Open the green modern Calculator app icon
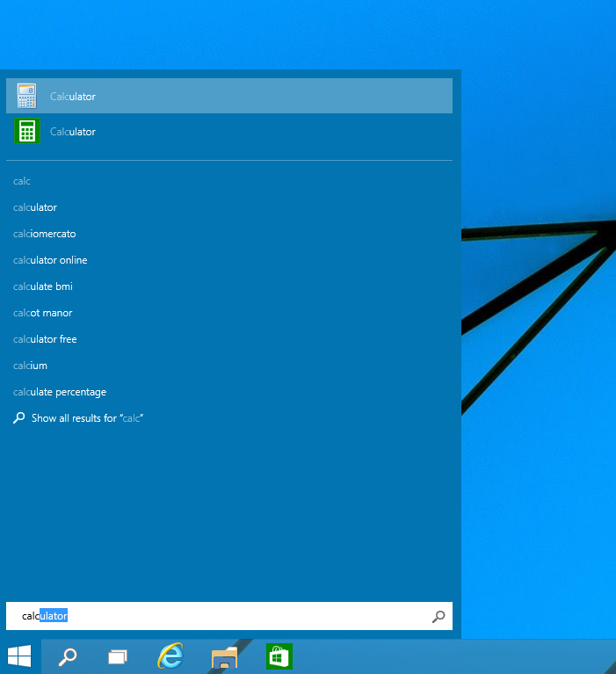 pyautogui.click(x=27, y=131)
